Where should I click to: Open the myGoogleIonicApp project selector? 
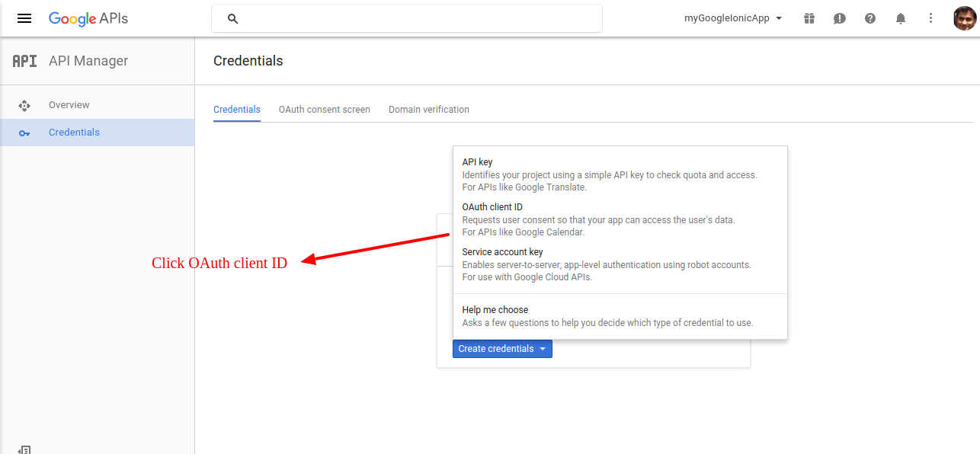[x=733, y=18]
